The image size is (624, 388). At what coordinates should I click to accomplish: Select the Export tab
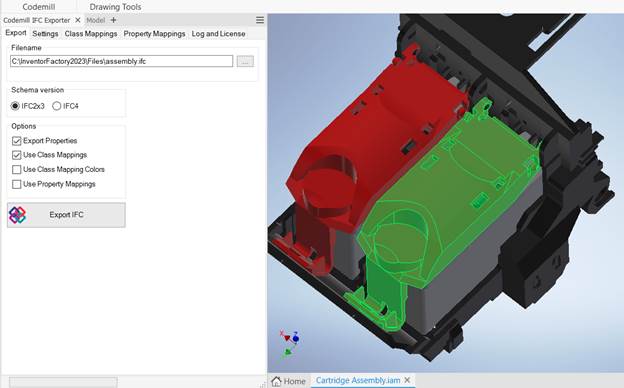[x=16, y=33]
